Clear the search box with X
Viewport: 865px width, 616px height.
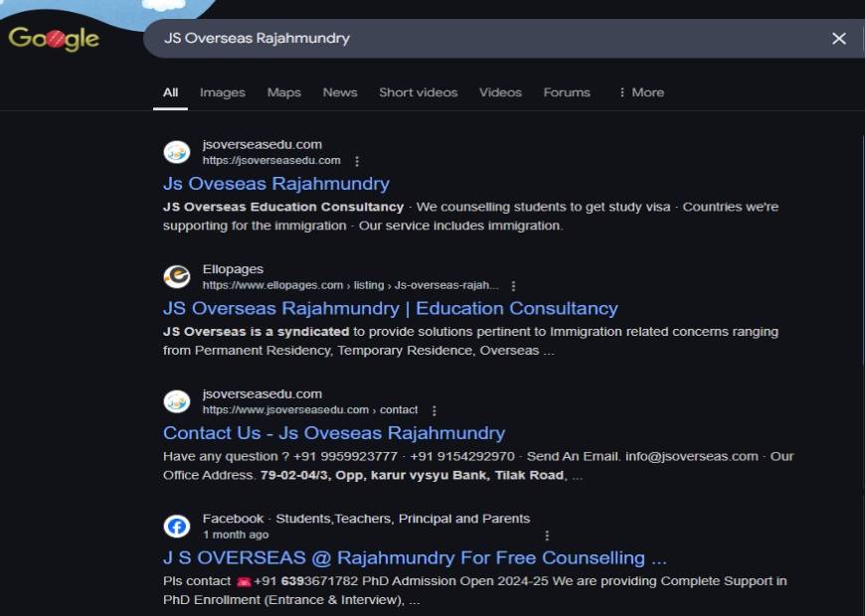point(838,39)
